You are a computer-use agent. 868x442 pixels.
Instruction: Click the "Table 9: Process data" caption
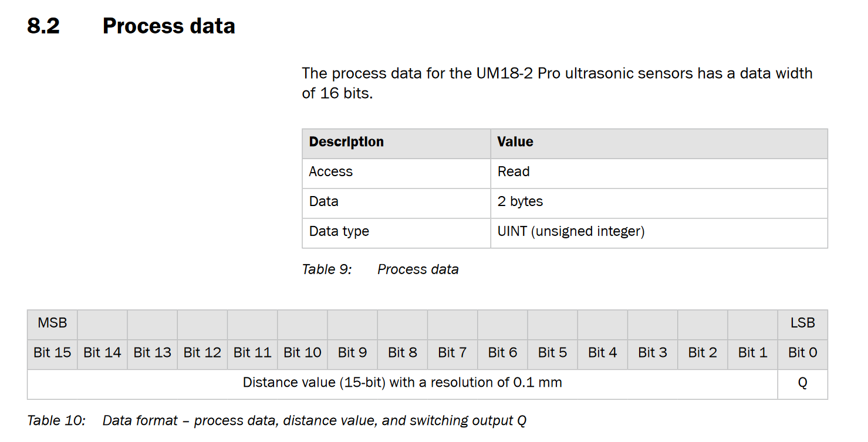point(380,269)
